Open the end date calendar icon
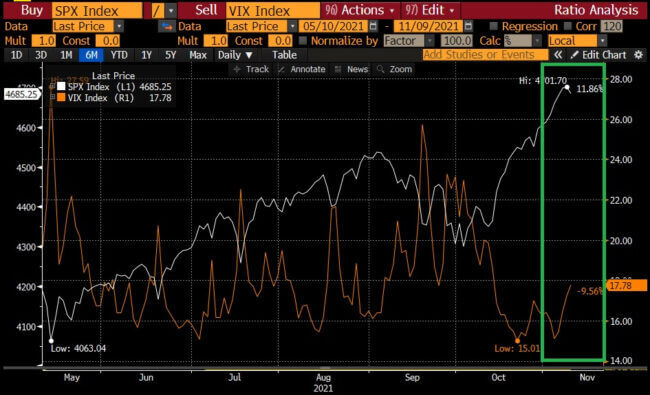This screenshot has width=650, height=395. click(x=468, y=27)
